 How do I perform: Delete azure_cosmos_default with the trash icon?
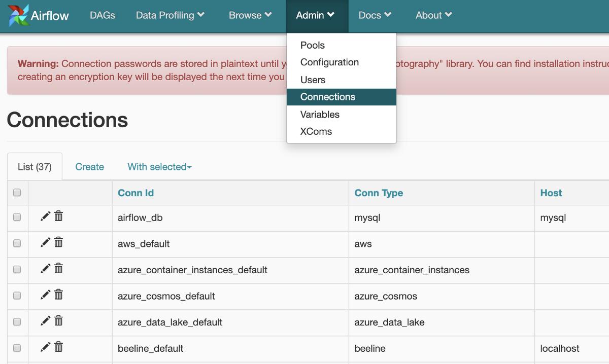[58, 295]
